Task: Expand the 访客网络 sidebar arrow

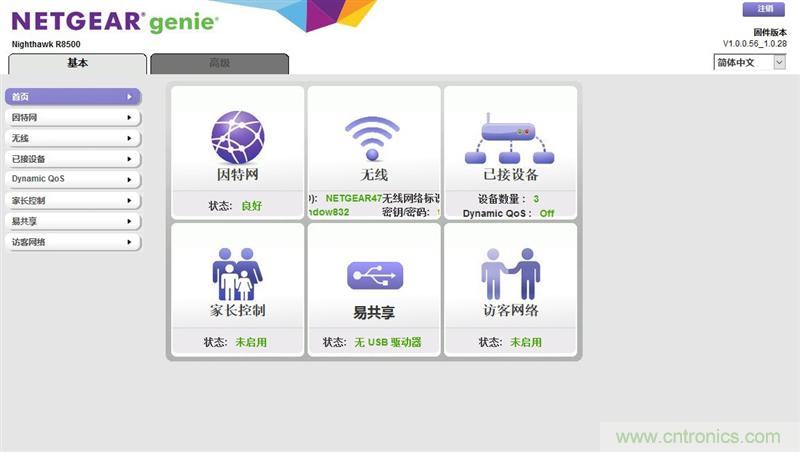Action: (129, 242)
